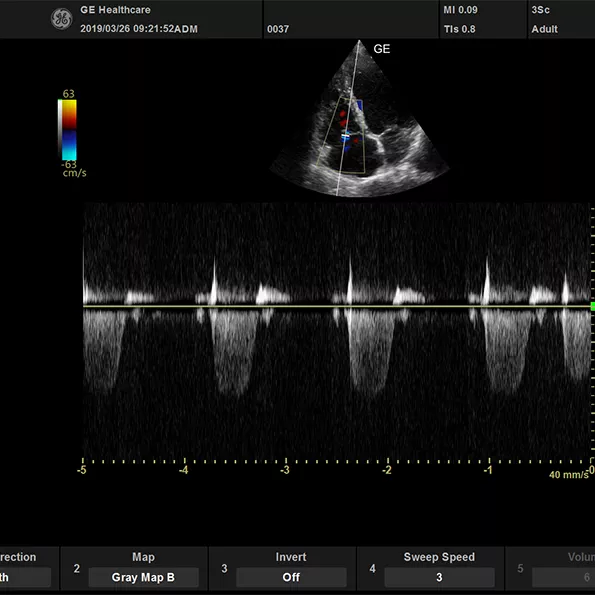Click the -3 second mark on the time axis
The height and width of the screenshot is (595, 595).
[x=285, y=470]
